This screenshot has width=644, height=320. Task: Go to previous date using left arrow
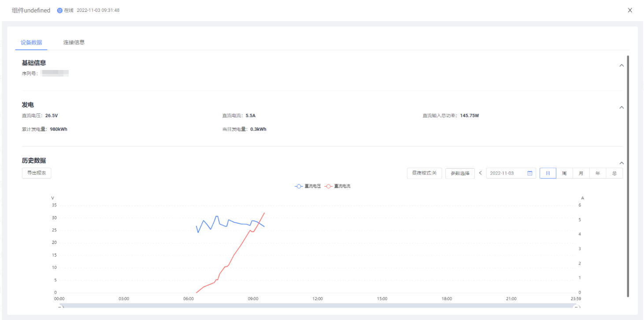(x=480, y=173)
